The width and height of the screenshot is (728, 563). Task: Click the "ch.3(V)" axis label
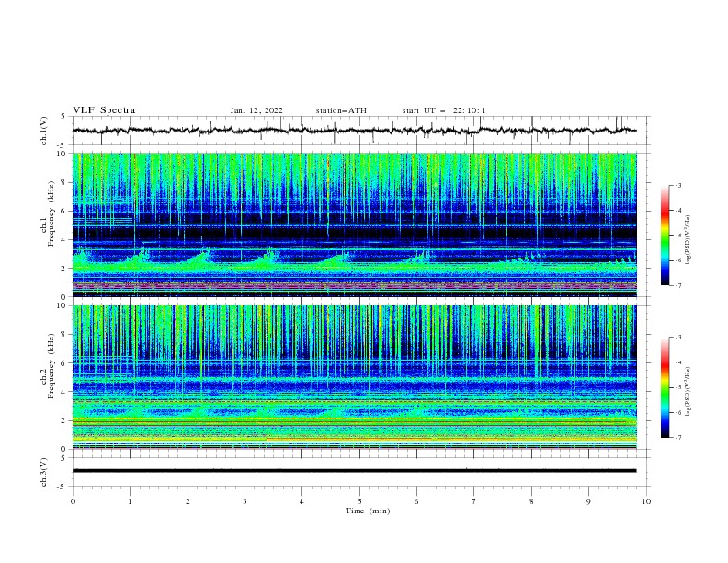tap(44, 472)
